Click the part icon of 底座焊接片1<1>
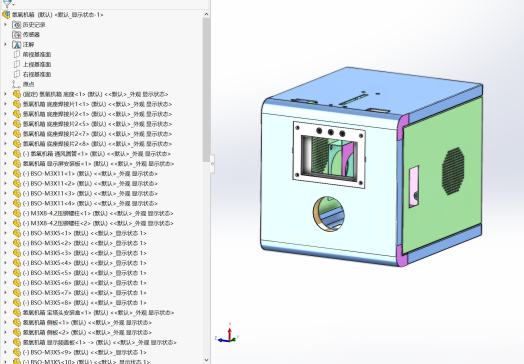The image size is (524, 364). pyautogui.click(x=17, y=104)
